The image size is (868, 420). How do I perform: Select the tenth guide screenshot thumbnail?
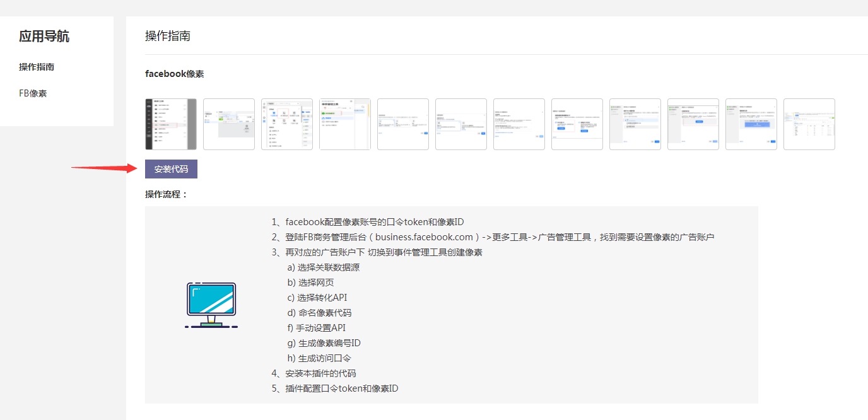click(693, 124)
